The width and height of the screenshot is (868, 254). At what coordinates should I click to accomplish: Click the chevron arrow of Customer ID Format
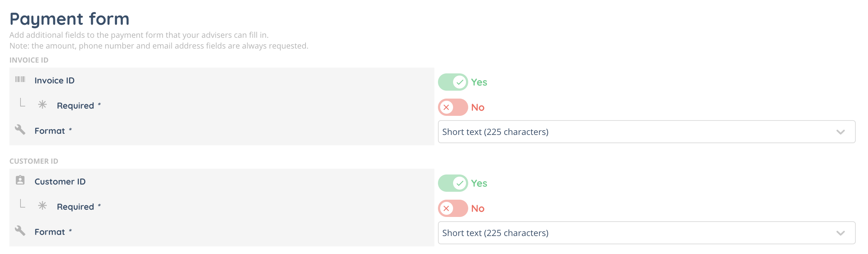(x=841, y=233)
